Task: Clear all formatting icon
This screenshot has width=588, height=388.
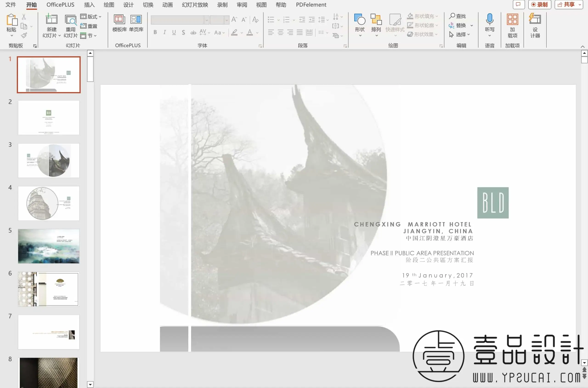Action: (x=255, y=19)
